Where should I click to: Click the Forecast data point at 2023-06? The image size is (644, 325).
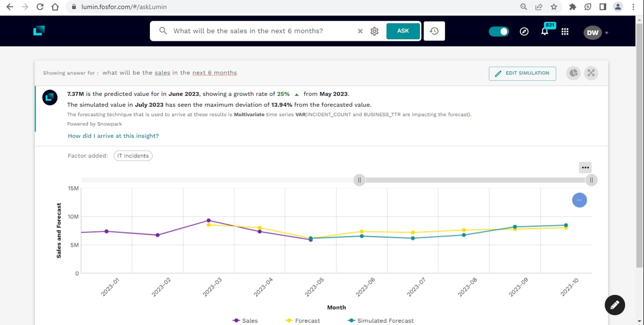(362, 231)
